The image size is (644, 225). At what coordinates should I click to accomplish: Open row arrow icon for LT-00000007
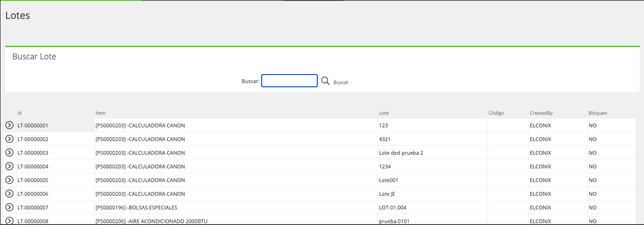pyautogui.click(x=9, y=207)
